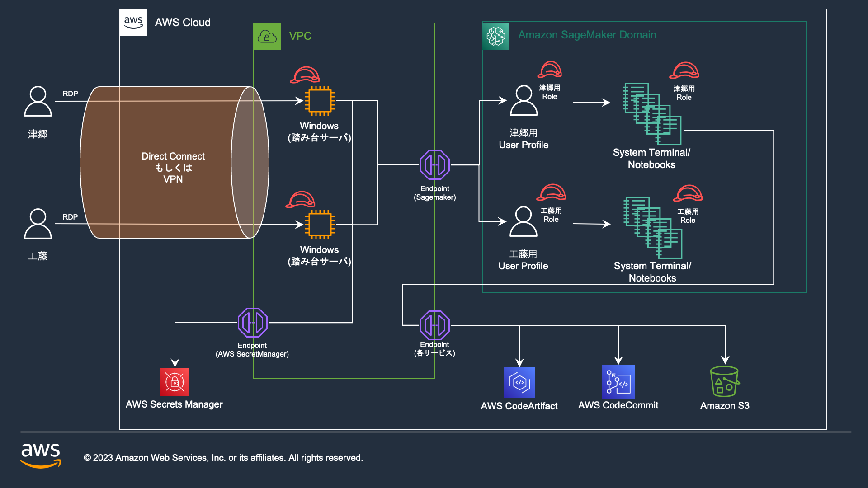This screenshot has width=868, height=488.
Task: Select the Endpoint (AWS SecretManager) icon
Action: pos(253,323)
